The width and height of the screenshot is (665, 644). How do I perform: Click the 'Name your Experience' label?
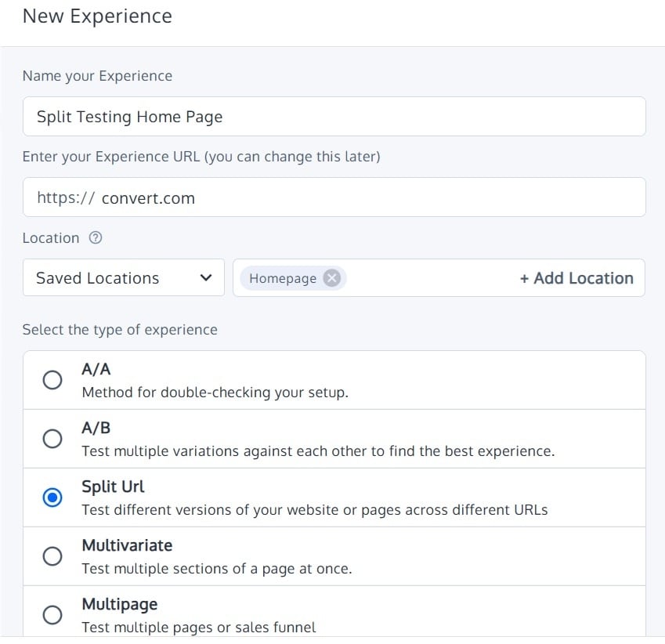97,76
